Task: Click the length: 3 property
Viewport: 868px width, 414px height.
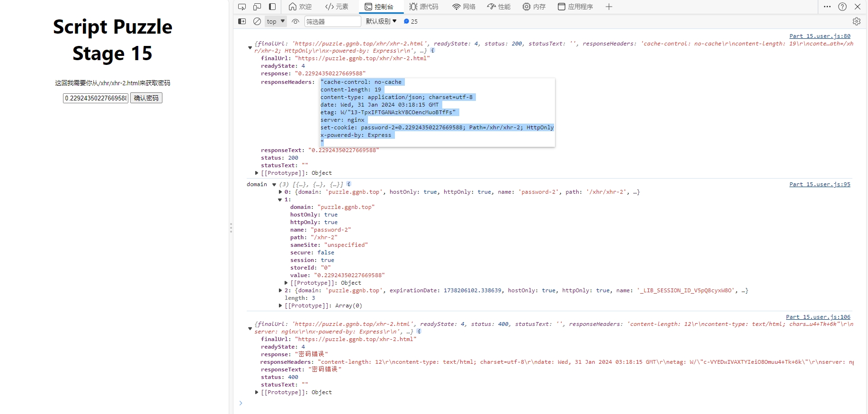Action: point(300,298)
